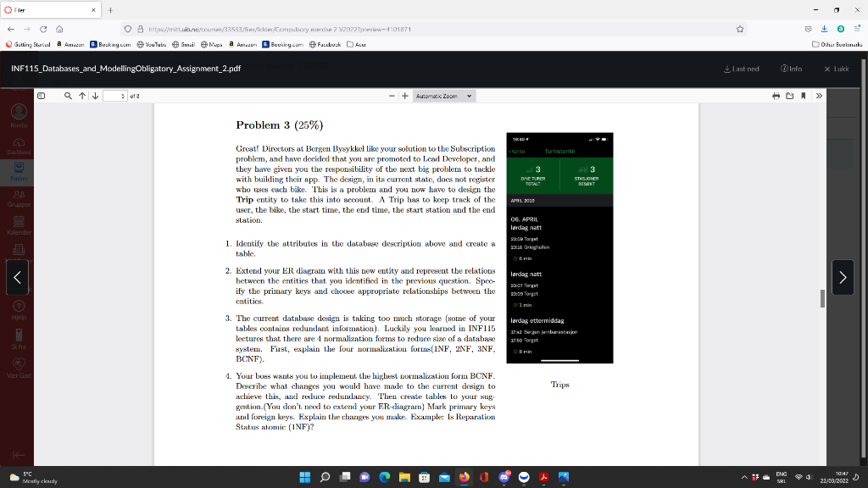Go back in browser history

coord(11,30)
